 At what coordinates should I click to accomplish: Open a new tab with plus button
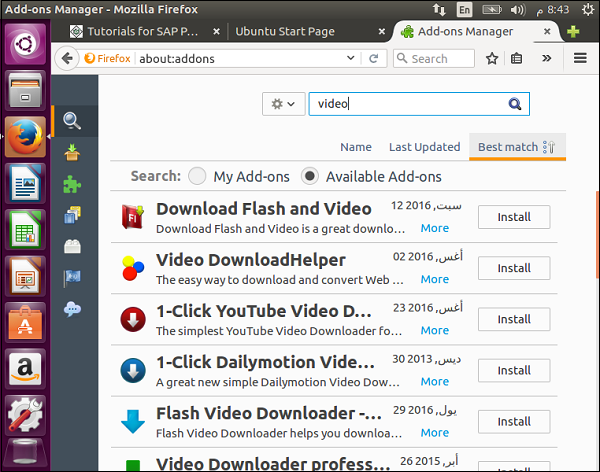pos(573,32)
